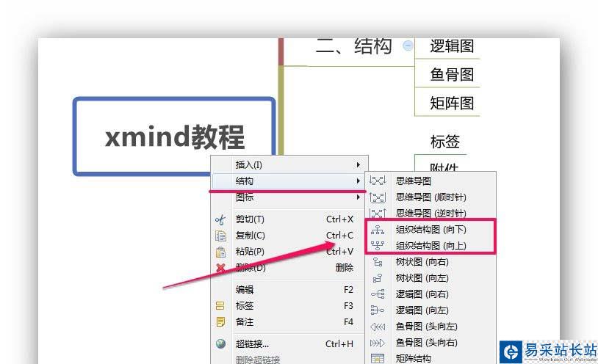The width and height of the screenshot is (598, 364).
Task: Click the notes icon beside 备注
Action: click(x=220, y=321)
